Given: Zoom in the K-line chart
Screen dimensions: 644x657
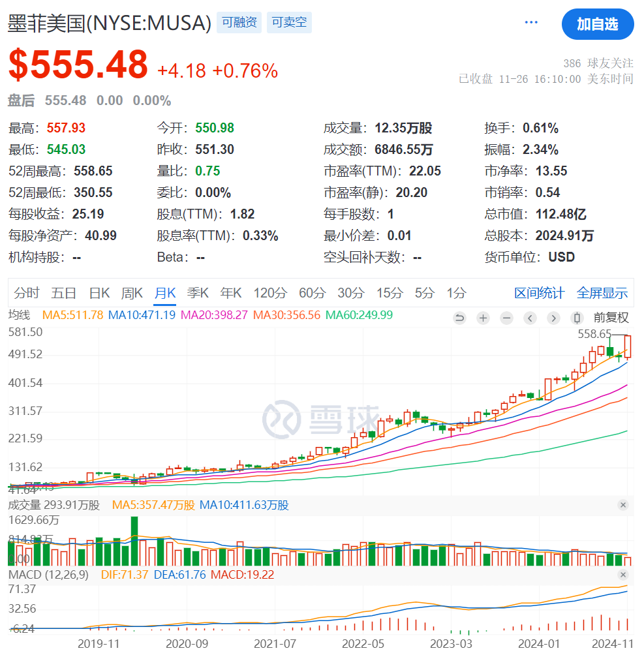Looking at the screenshot, I should point(483,318).
